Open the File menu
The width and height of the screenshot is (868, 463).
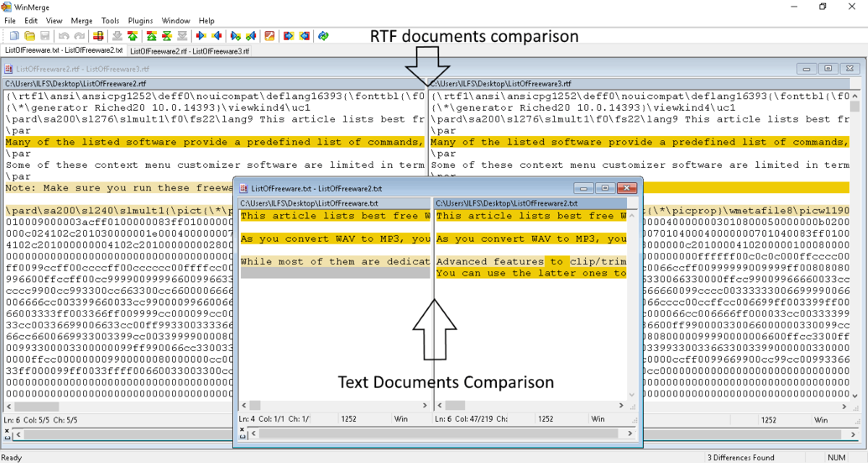pos(10,21)
